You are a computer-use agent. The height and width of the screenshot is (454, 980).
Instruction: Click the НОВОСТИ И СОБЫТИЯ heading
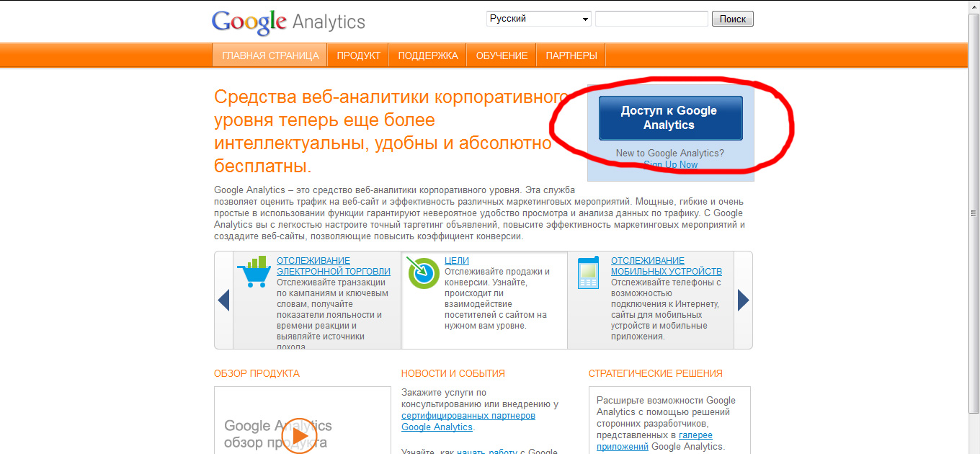click(453, 373)
